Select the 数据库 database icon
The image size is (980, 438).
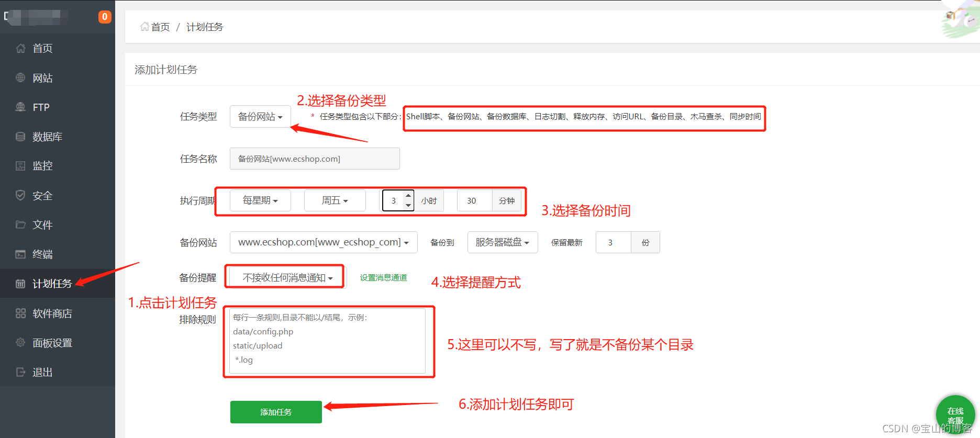pyautogui.click(x=20, y=137)
